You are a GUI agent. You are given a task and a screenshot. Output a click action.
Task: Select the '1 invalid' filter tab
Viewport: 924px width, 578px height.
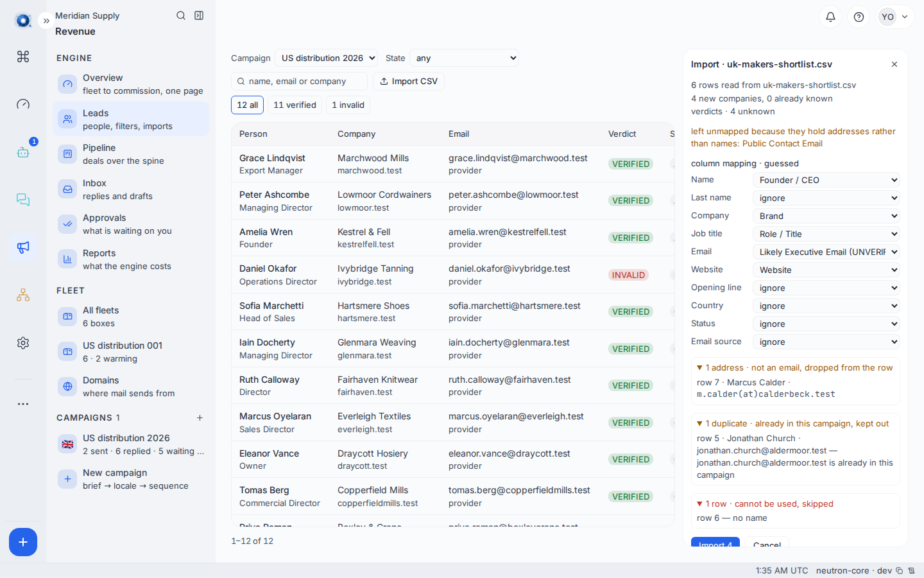(x=348, y=105)
